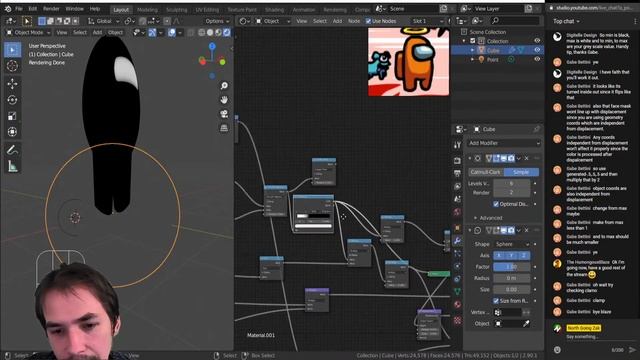Open the Tool tab in properties editor

(x=457, y=145)
